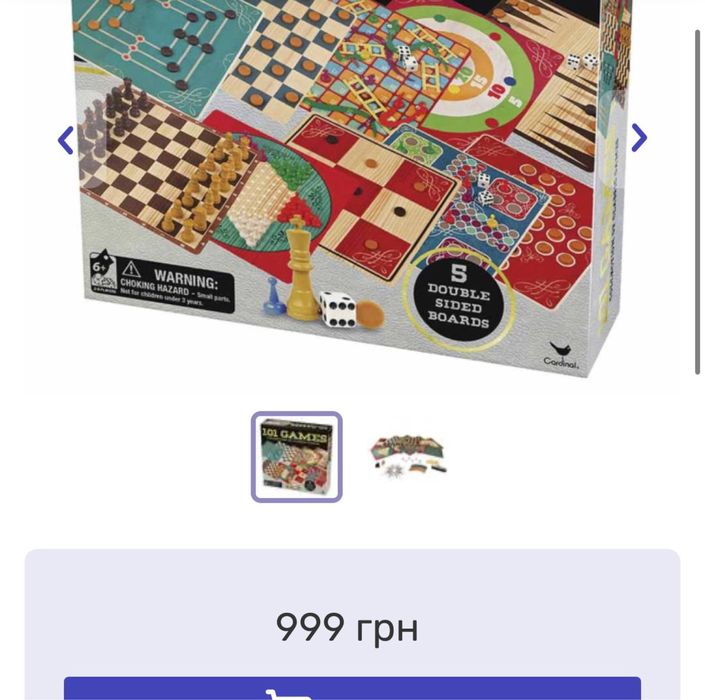Select the 101 Games box thumbnail

coord(297,457)
